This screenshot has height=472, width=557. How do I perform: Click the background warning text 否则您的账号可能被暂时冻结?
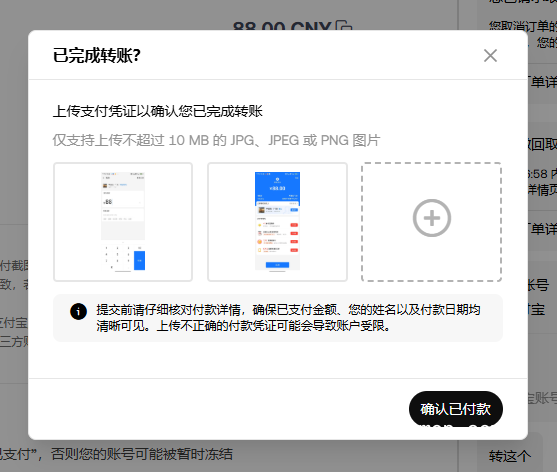click(x=142, y=454)
